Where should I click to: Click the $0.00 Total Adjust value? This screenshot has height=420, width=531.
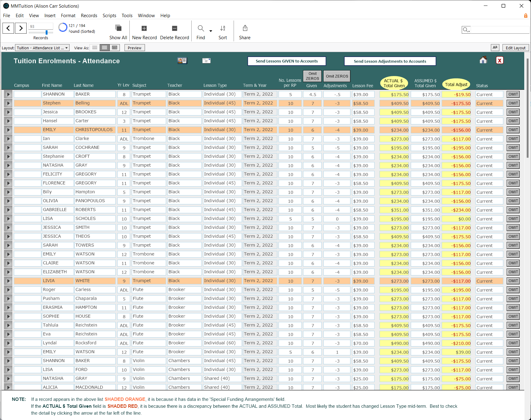pyautogui.click(x=456, y=219)
